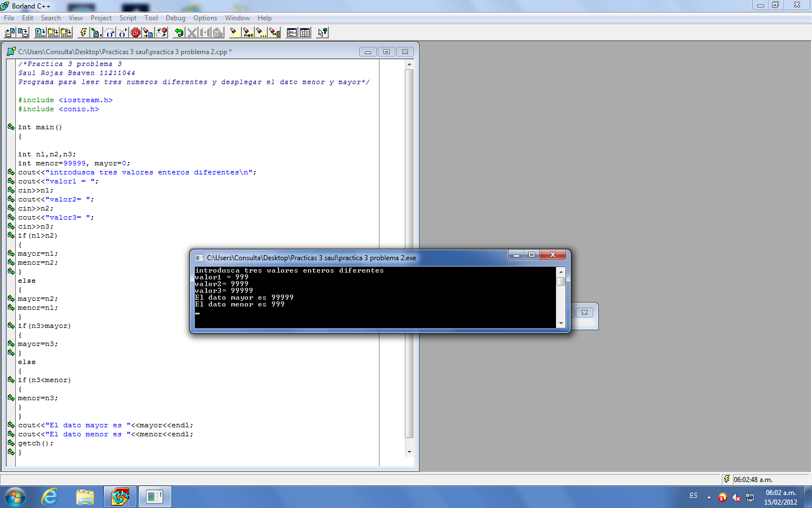Open Internet Explorer from the taskbar
This screenshot has height=508, width=812.
click(48, 496)
